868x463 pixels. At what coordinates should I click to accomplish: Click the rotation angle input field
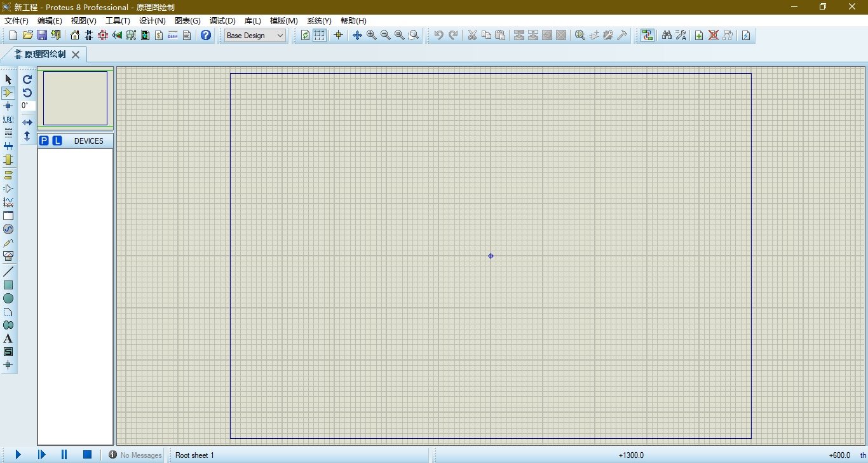28,106
